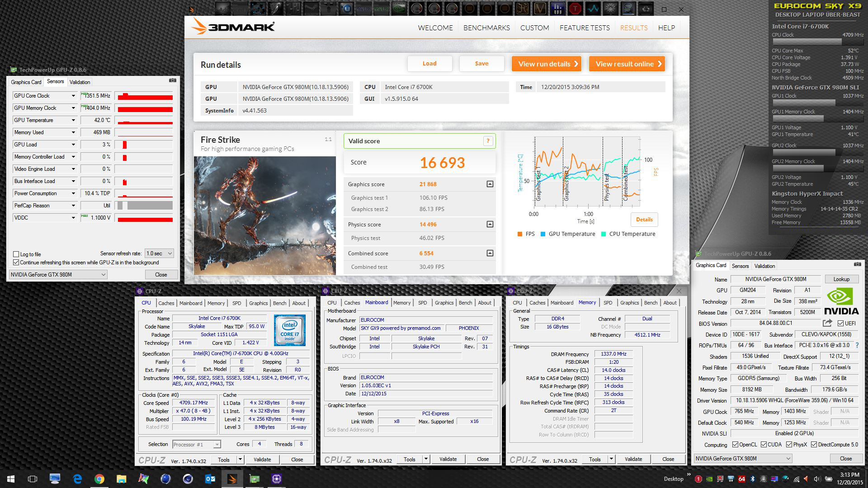The image size is (868, 488).
Task: Switch to the Benchmarks tab in 3DMark
Action: (x=486, y=28)
